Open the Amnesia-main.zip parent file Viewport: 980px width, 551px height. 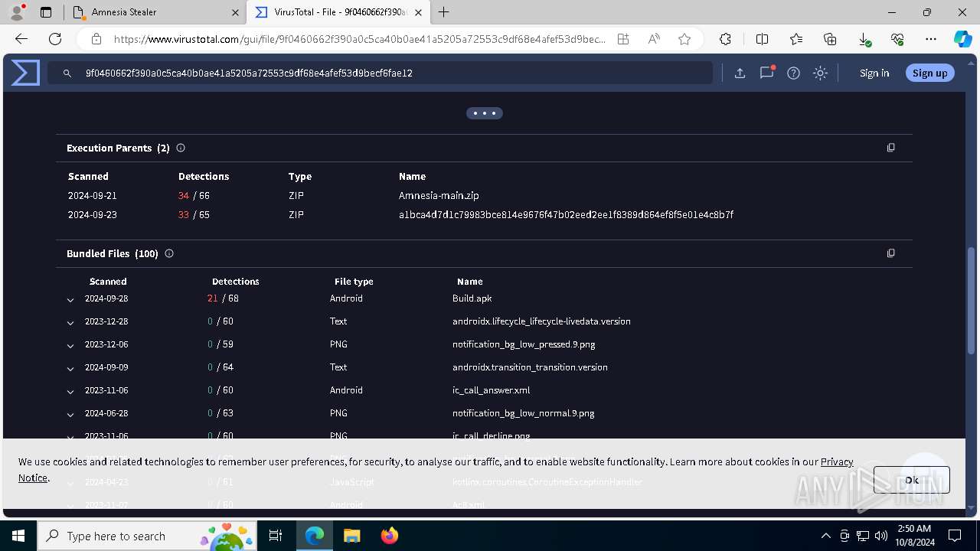tap(439, 196)
